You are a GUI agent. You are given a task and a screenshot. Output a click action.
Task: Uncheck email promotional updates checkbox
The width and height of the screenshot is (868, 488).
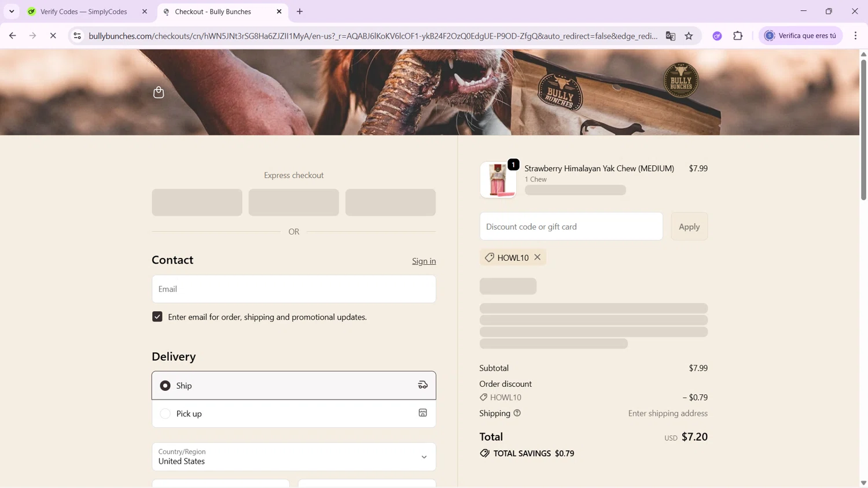pyautogui.click(x=157, y=317)
